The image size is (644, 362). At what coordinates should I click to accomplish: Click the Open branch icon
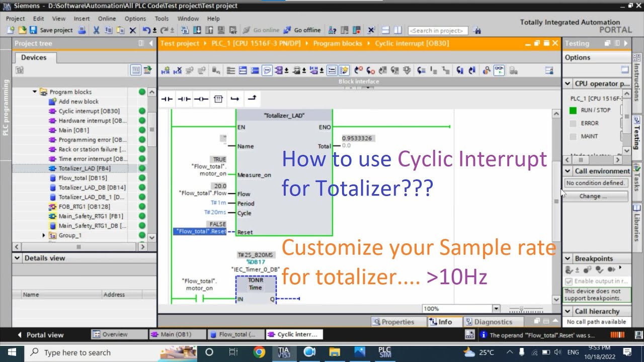coord(234,99)
